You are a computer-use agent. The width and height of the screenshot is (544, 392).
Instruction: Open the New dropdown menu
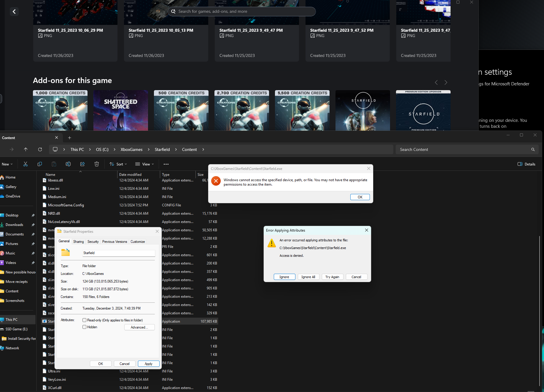[7, 164]
